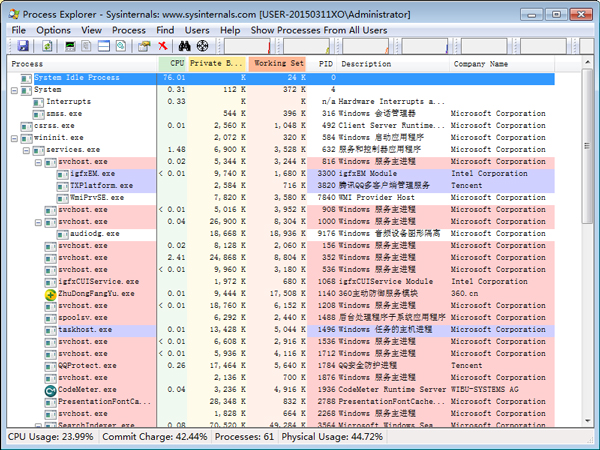Click Show Processes From All Users

[319, 30]
